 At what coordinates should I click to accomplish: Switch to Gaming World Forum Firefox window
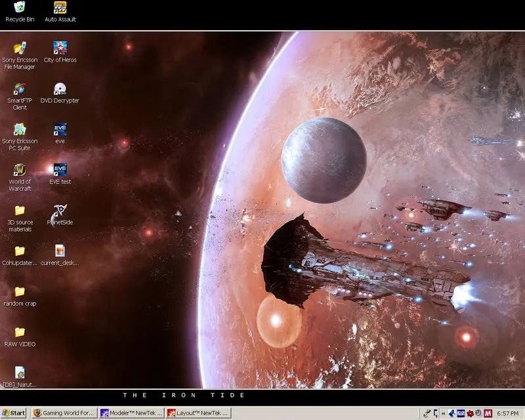coord(64,413)
